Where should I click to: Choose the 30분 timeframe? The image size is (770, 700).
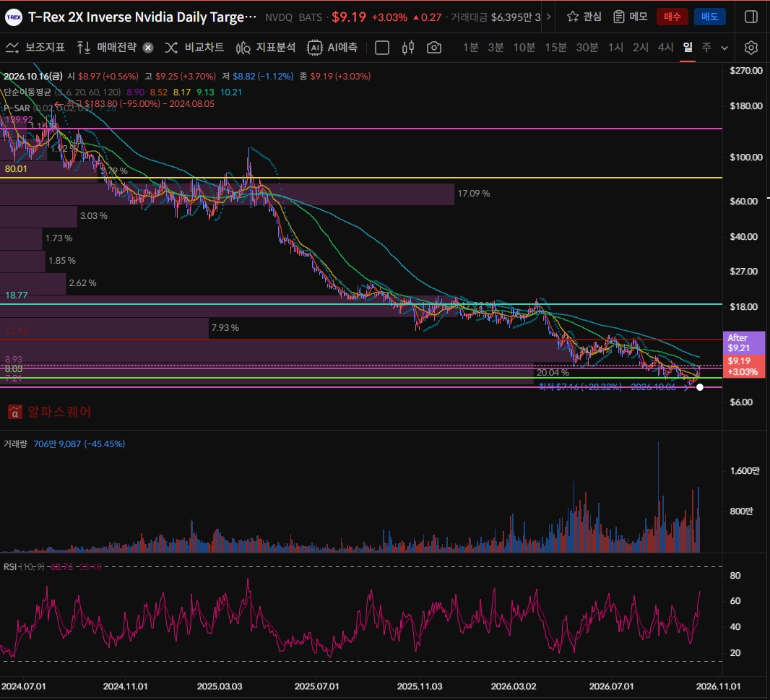(x=587, y=47)
